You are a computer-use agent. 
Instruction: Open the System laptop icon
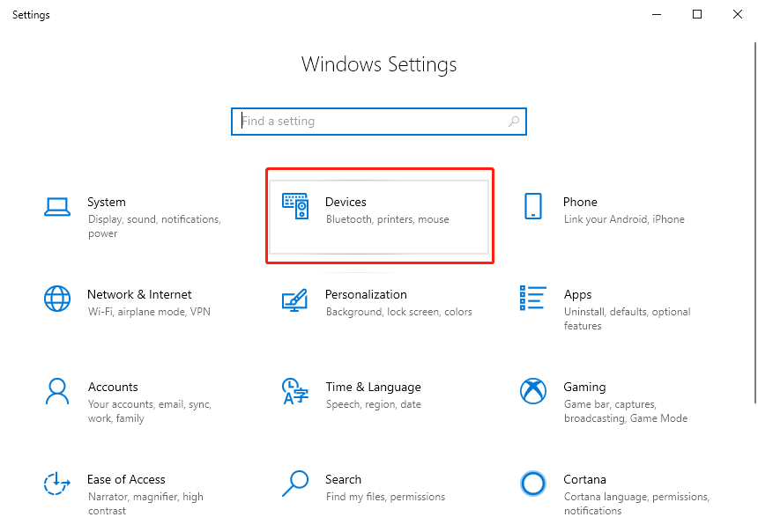click(57, 207)
